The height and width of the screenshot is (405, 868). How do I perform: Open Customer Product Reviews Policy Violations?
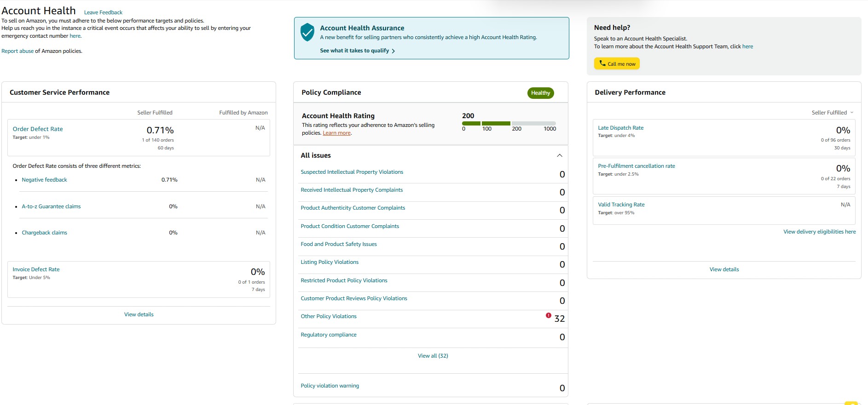(354, 298)
